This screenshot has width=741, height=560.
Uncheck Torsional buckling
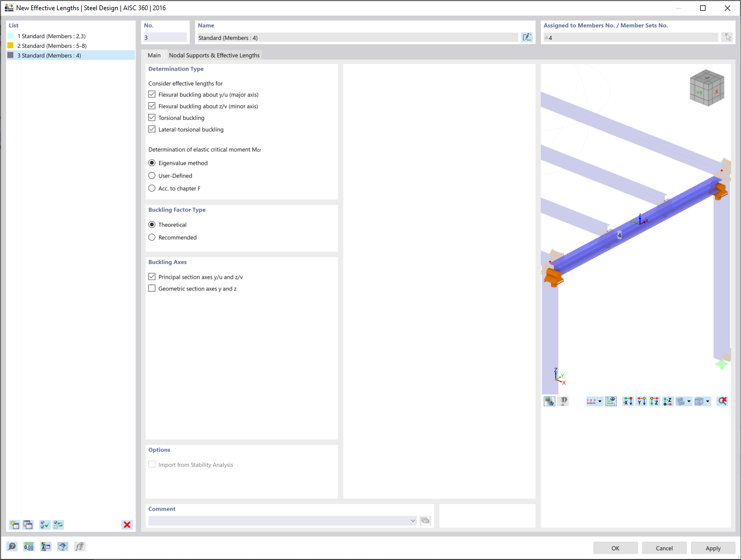152,117
